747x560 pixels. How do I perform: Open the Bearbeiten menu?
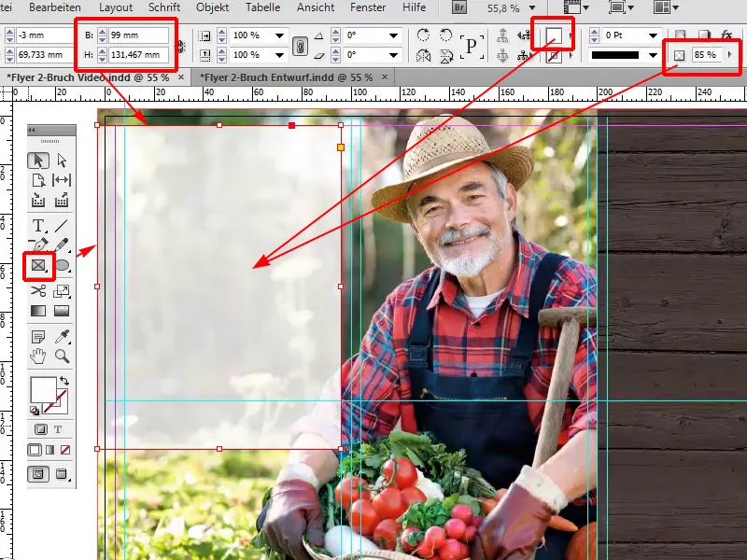click(55, 7)
